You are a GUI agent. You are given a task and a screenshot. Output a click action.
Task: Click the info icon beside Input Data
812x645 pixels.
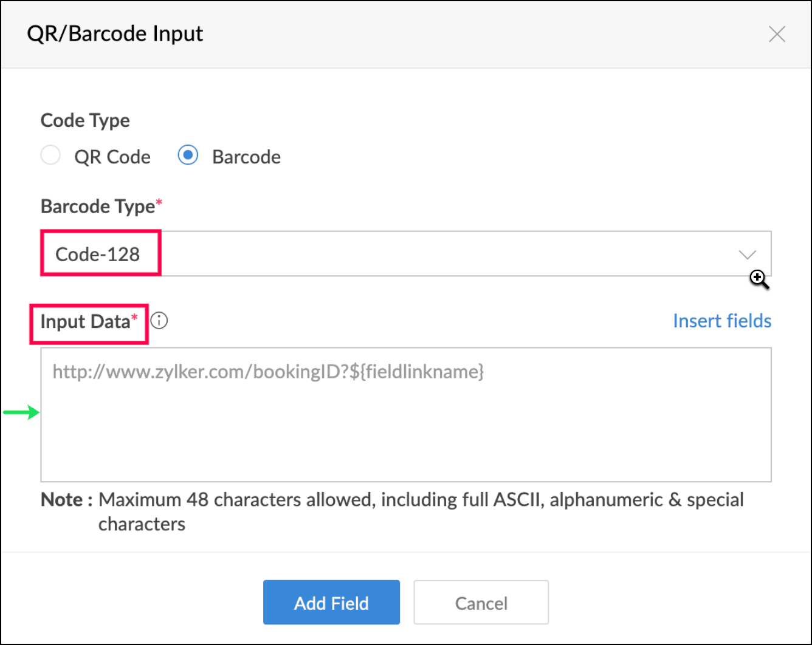point(159,321)
